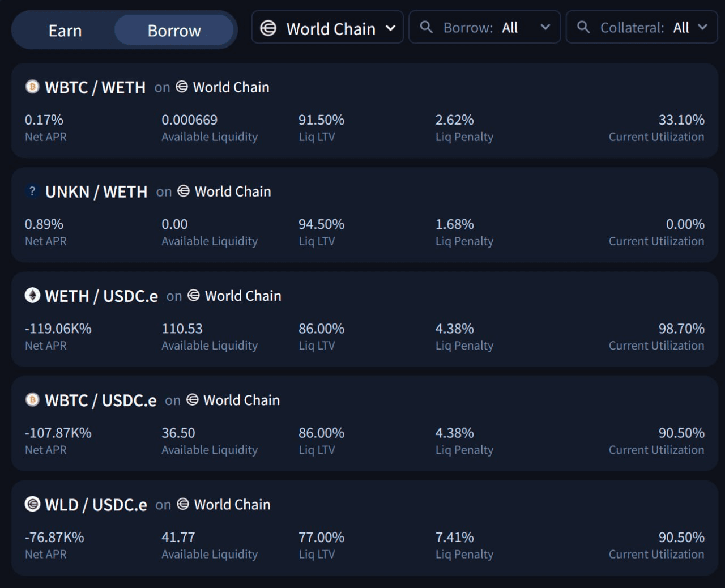The width and height of the screenshot is (725, 588).
Task: Expand the Collateral filter chevron arrow
Action: (x=702, y=27)
